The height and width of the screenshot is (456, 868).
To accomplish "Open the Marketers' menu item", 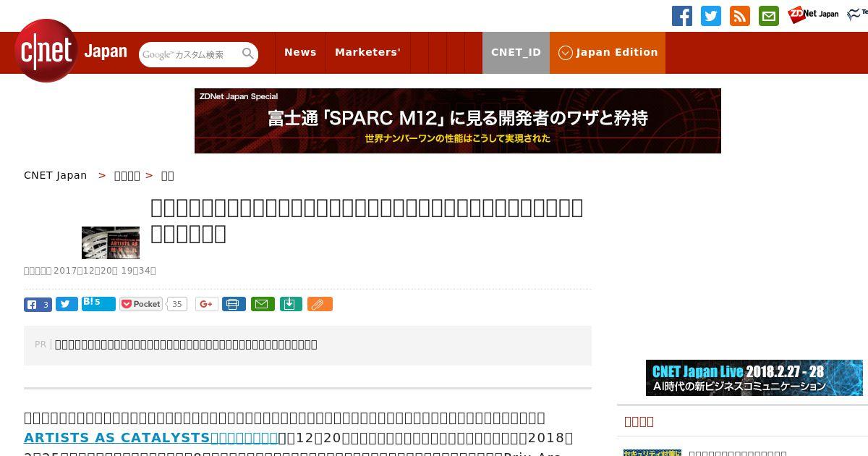I will (x=367, y=52).
